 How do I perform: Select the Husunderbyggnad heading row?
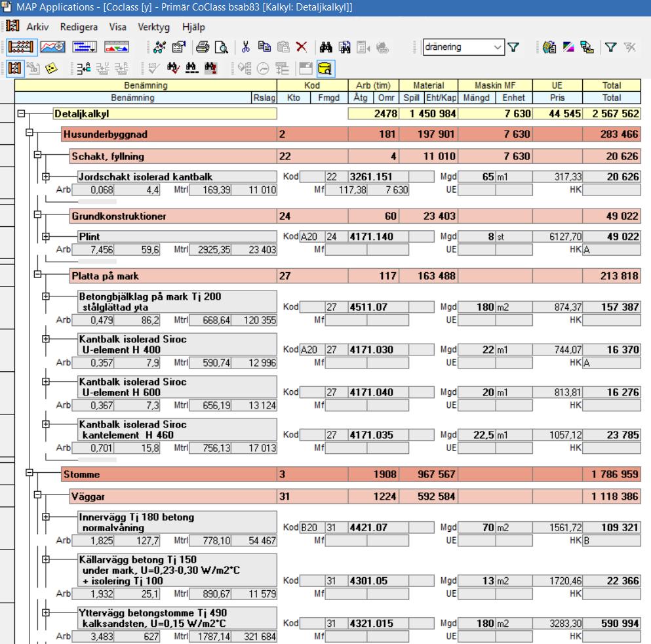pyautogui.click(x=351, y=134)
